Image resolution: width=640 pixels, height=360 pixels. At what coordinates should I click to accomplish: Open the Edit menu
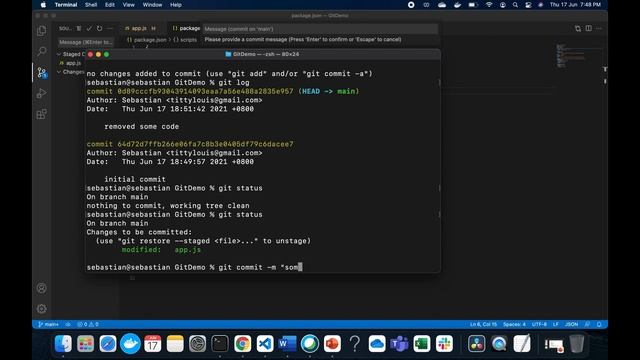[x=110, y=5]
